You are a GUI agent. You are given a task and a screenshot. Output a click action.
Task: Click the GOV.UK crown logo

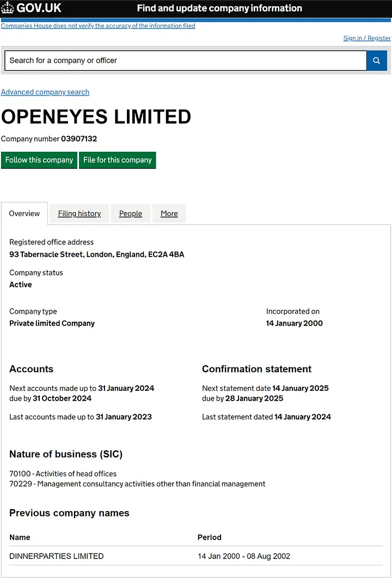(x=8, y=8)
